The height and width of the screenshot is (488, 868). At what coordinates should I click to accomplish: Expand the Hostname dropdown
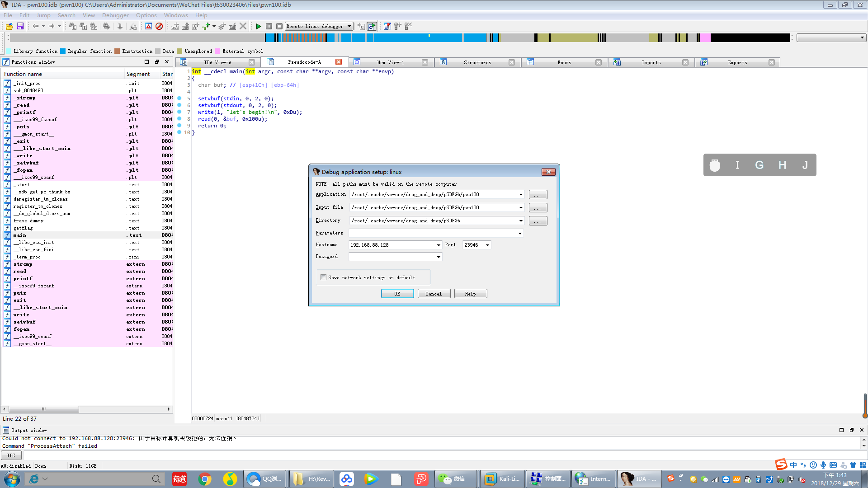pyautogui.click(x=438, y=245)
